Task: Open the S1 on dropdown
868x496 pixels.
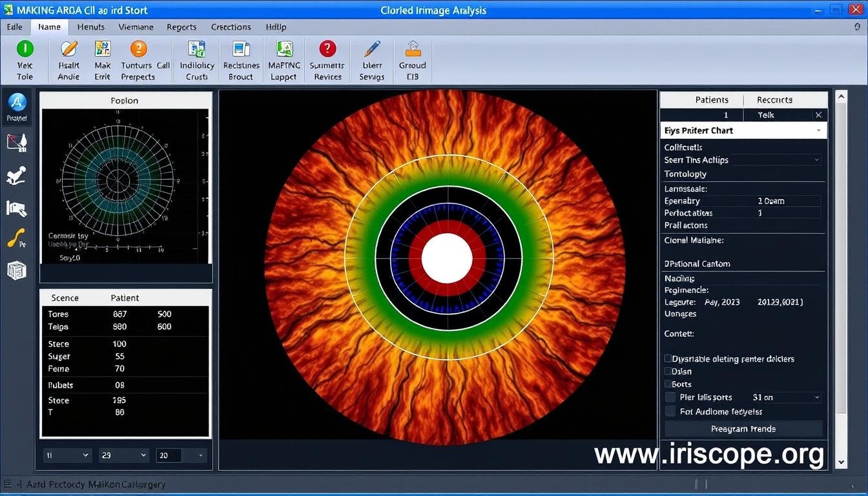Action: (785, 397)
